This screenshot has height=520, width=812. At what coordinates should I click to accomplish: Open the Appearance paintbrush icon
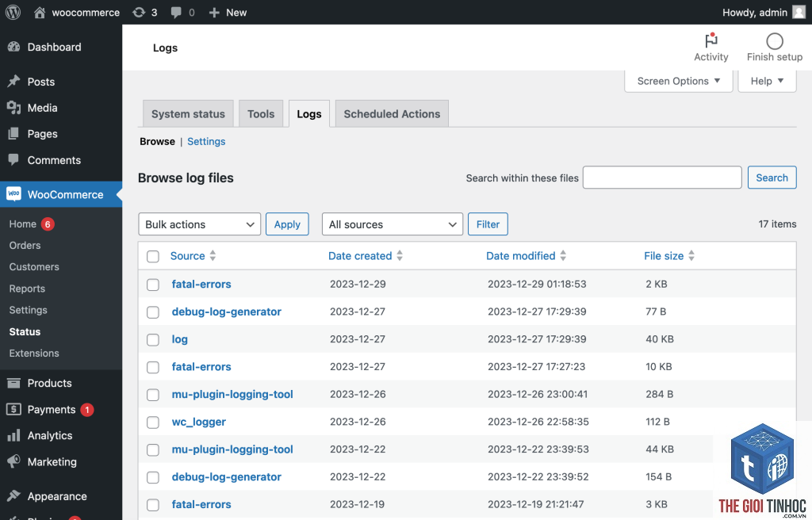click(x=13, y=495)
